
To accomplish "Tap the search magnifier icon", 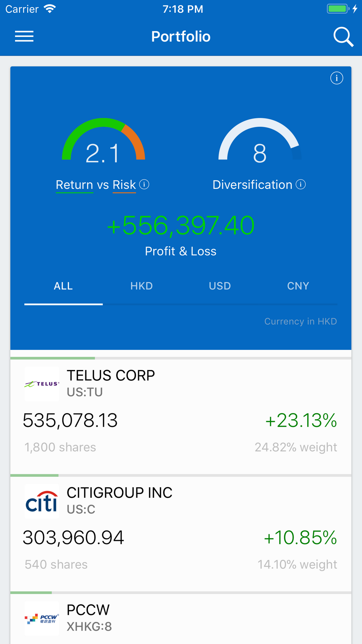I will tap(343, 37).
